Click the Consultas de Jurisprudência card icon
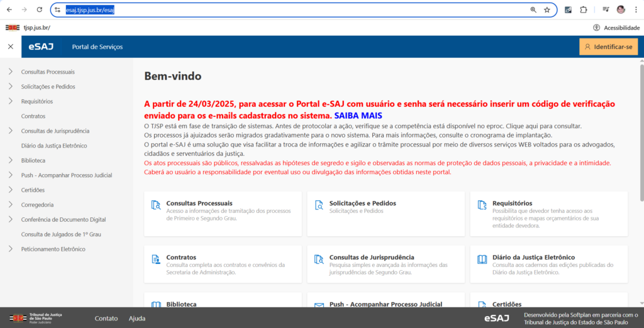Screen dimensions: 644x328 [319, 259]
